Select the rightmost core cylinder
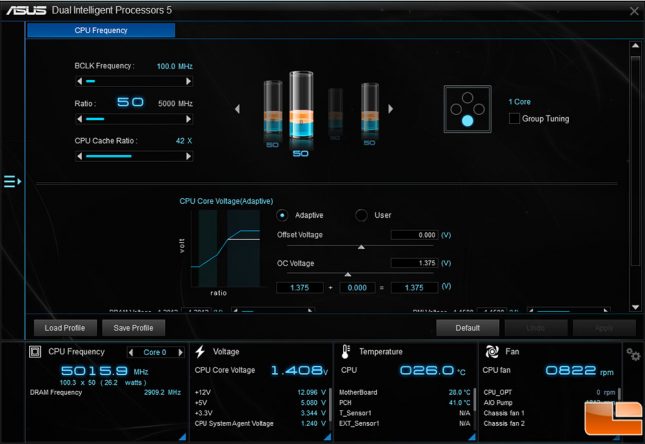This screenshot has width=645, height=444. click(x=370, y=108)
